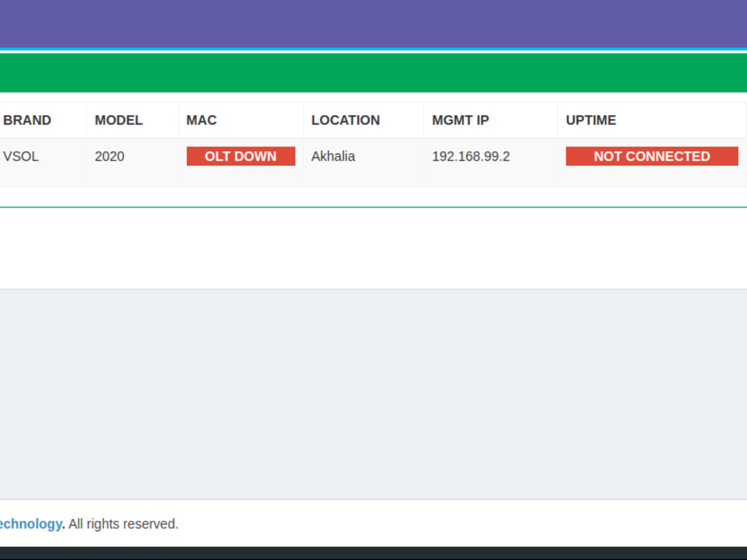Sort the table by BRAND column
This screenshot has height=560, width=747.
tap(27, 119)
